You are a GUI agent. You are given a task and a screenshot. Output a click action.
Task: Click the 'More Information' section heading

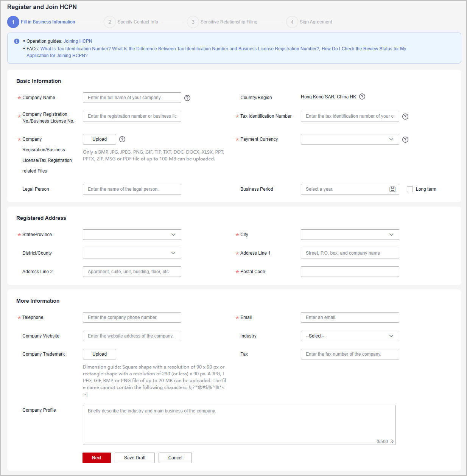(38, 301)
